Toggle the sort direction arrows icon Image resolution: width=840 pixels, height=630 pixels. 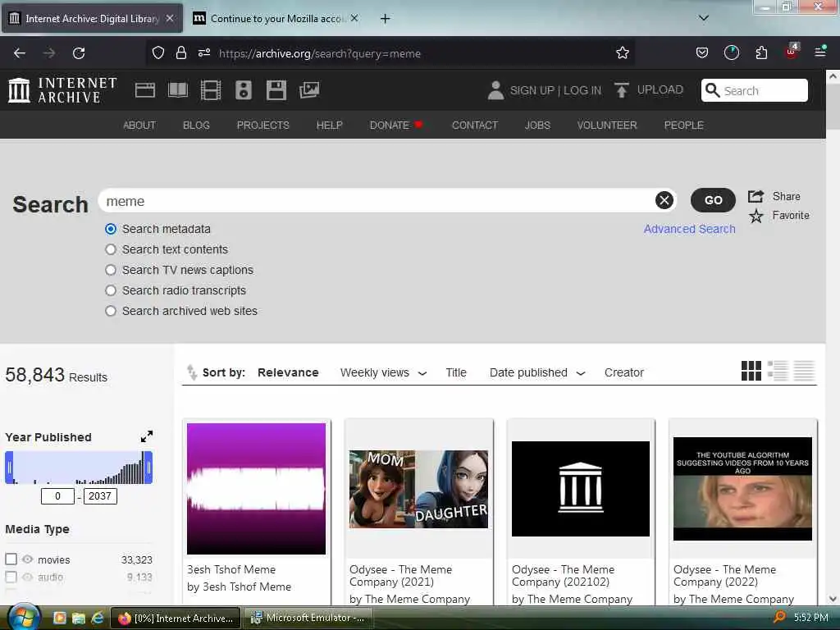click(x=191, y=372)
